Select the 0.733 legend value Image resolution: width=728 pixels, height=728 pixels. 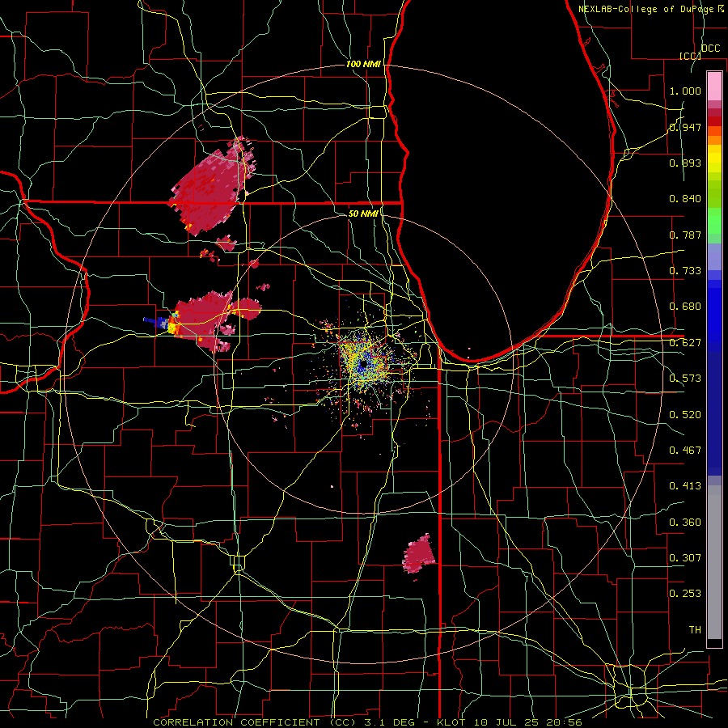(x=685, y=271)
